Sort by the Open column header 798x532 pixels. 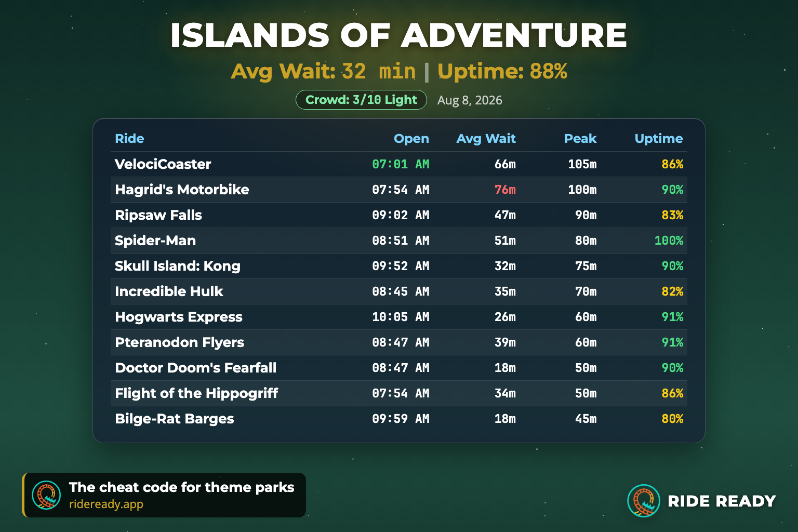coord(411,139)
